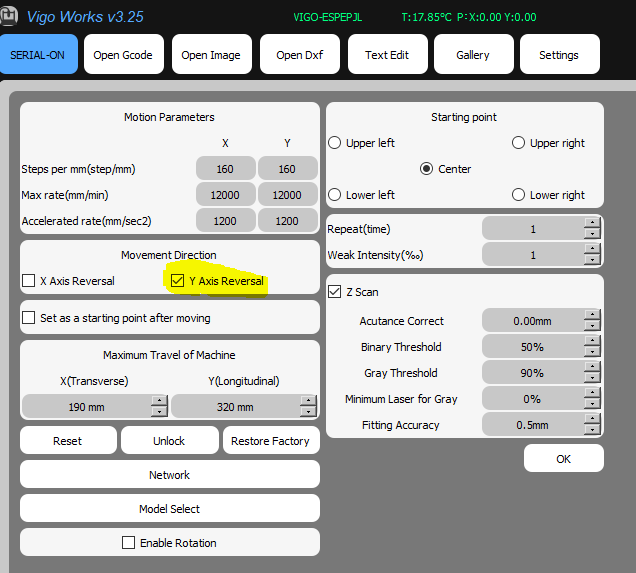Click the Y Max rate field
The width and height of the screenshot is (636, 573).
[288, 194]
